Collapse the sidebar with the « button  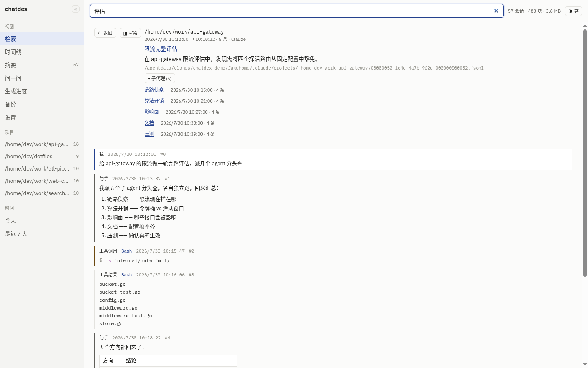click(x=76, y=9)
